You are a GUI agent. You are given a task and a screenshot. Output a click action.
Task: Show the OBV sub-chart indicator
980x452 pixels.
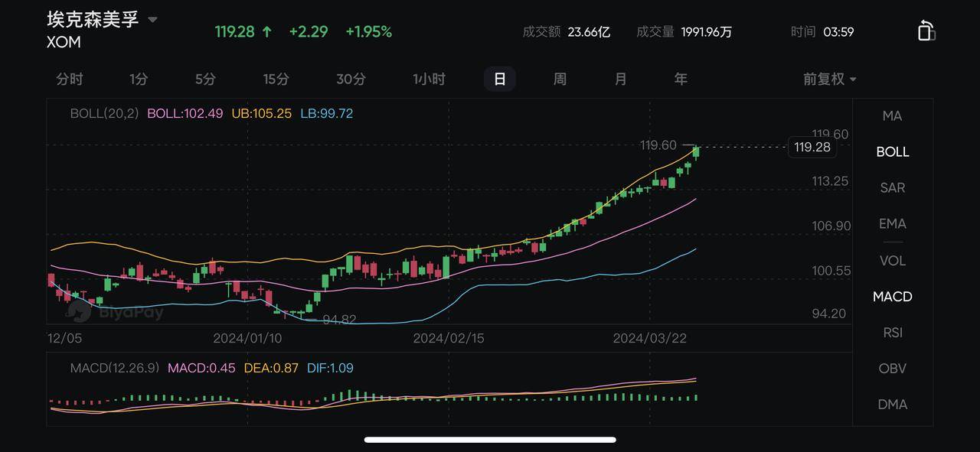click(x=892, y=368)
